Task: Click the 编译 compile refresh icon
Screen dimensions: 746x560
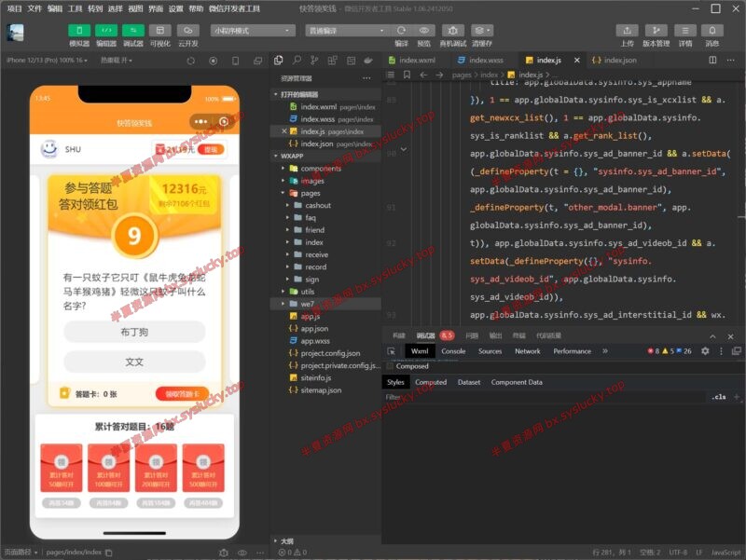Action: [401, 31]
